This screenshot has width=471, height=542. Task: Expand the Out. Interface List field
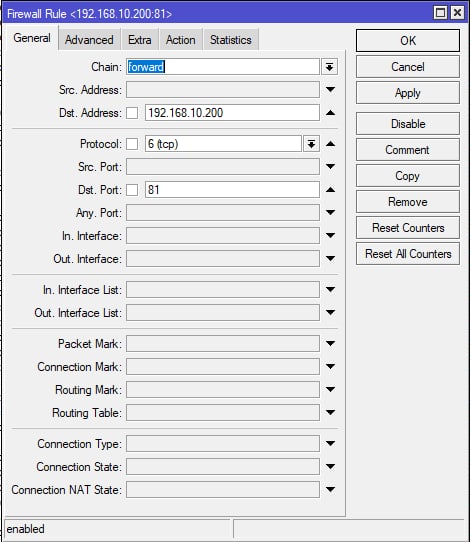tap(330, 313)
